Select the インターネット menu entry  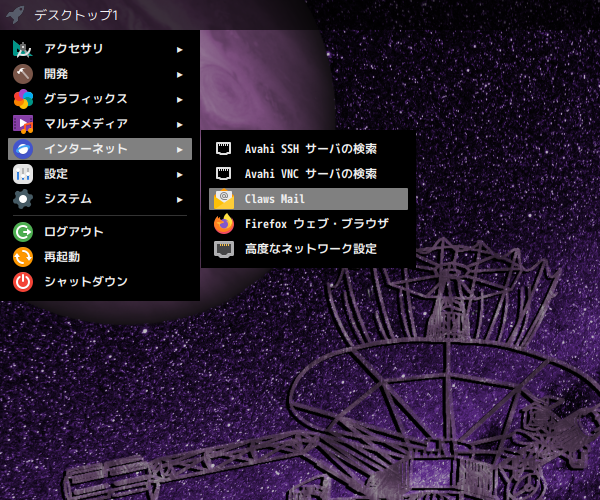click(100, 149)
